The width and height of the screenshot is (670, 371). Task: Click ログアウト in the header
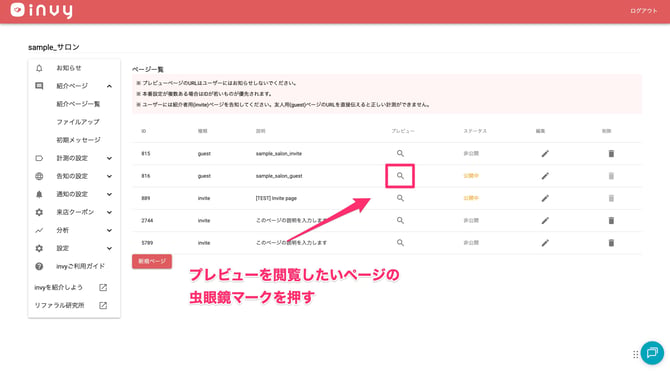pos(643,11)
